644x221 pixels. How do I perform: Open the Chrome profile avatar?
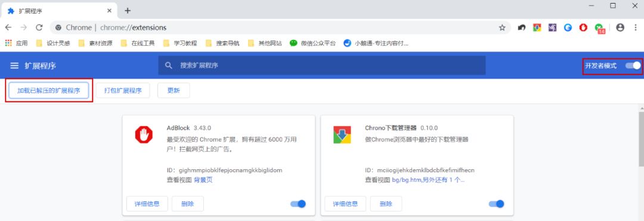click(x=620, y=27)
